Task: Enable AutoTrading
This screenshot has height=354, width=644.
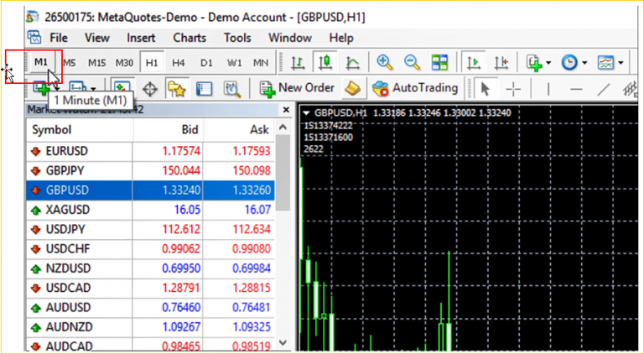Action: [415, 88]
